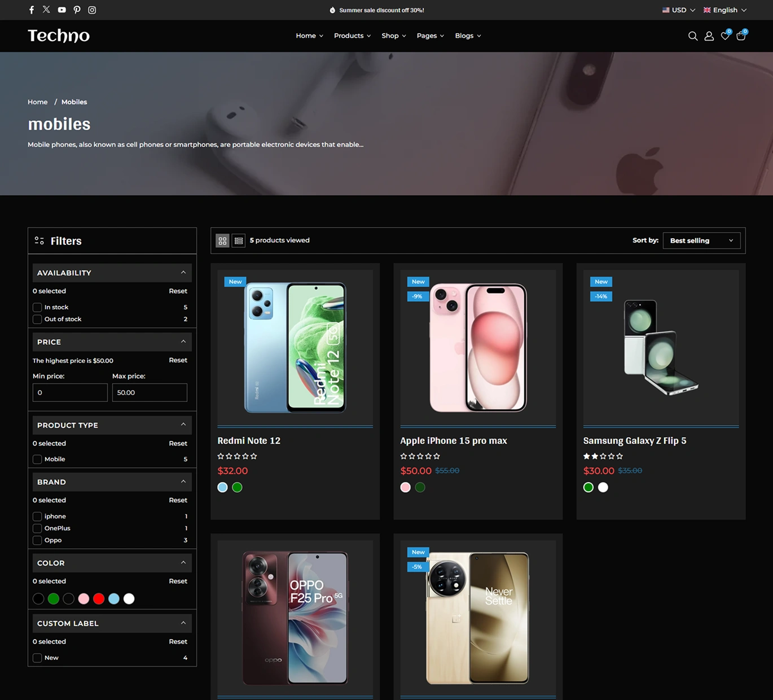Check the New custom label checkbox

pos(37,658)
